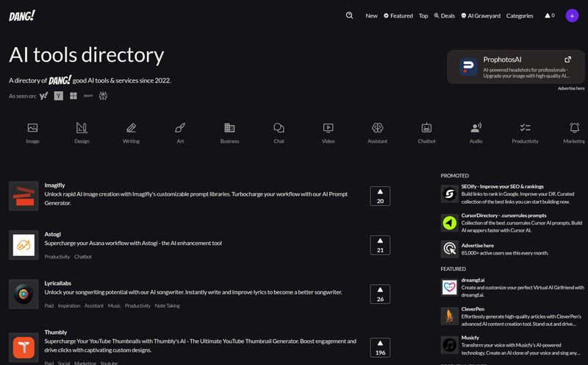Screen dimensions: 588x365
Task: Click the CleverPen feather icon
Action: click(x=449, y=316)
